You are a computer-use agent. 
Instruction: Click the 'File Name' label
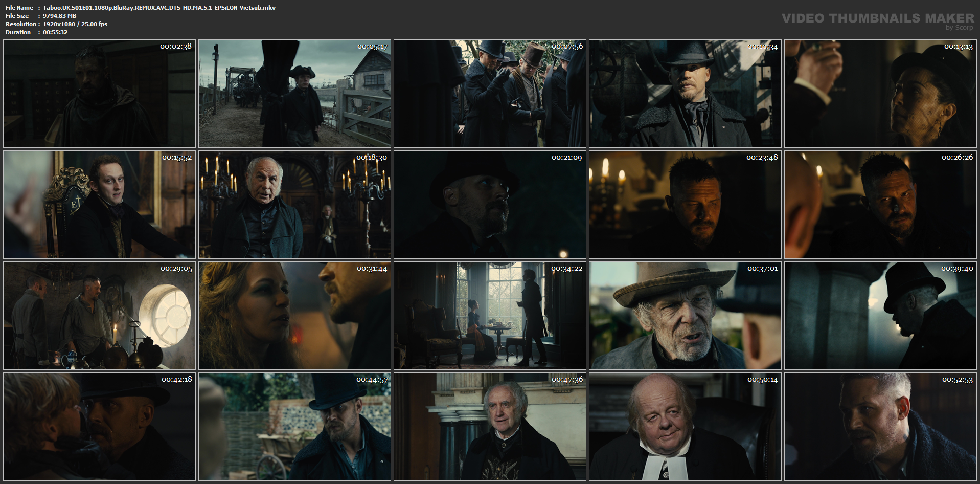point(19,8)
